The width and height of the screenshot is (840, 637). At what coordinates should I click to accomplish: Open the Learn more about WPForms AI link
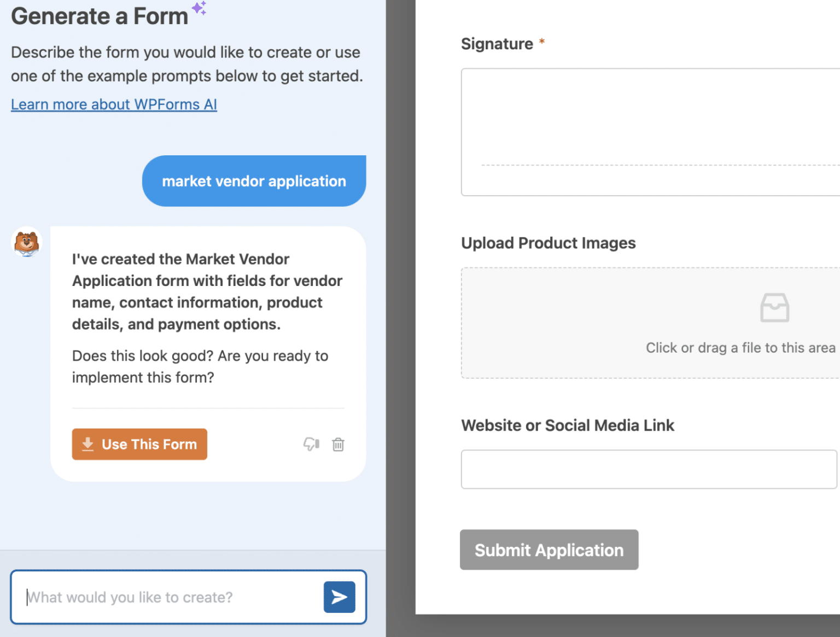(114, 104)
